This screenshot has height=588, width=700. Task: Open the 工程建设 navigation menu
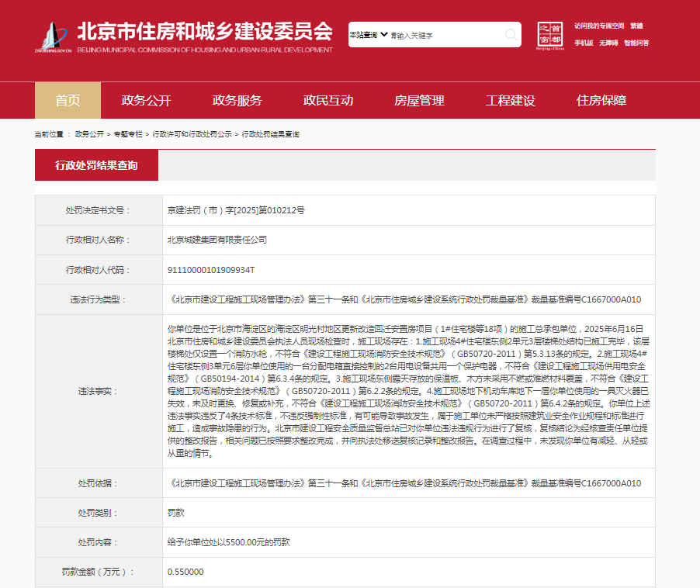511,100
